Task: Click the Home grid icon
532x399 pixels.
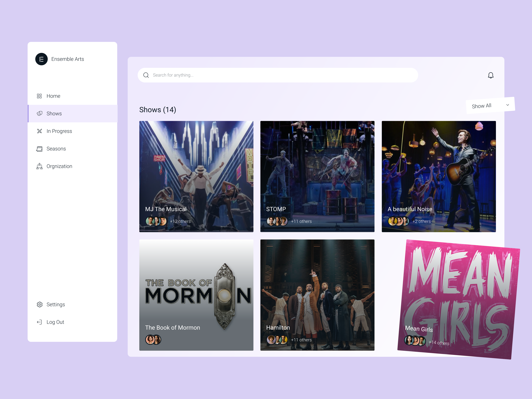Action: click(39, 96)
